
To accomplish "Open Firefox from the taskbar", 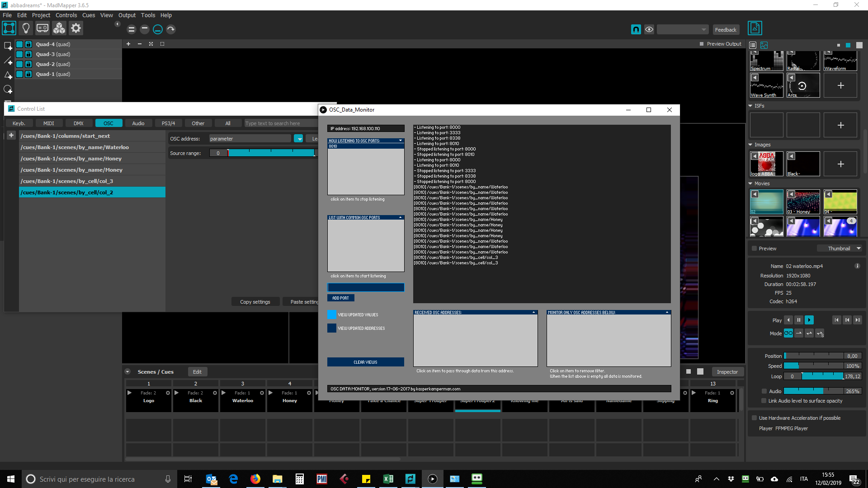I will point(255,479).
